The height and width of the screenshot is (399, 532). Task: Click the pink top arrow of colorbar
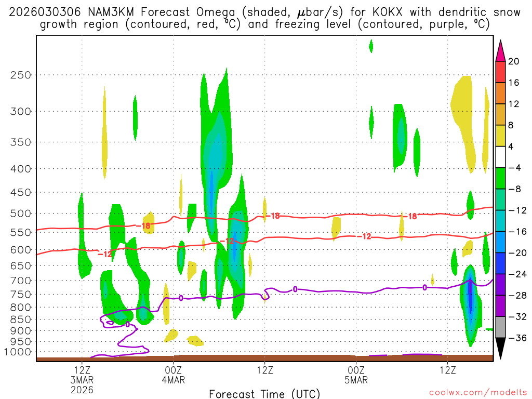pos(500,51)
